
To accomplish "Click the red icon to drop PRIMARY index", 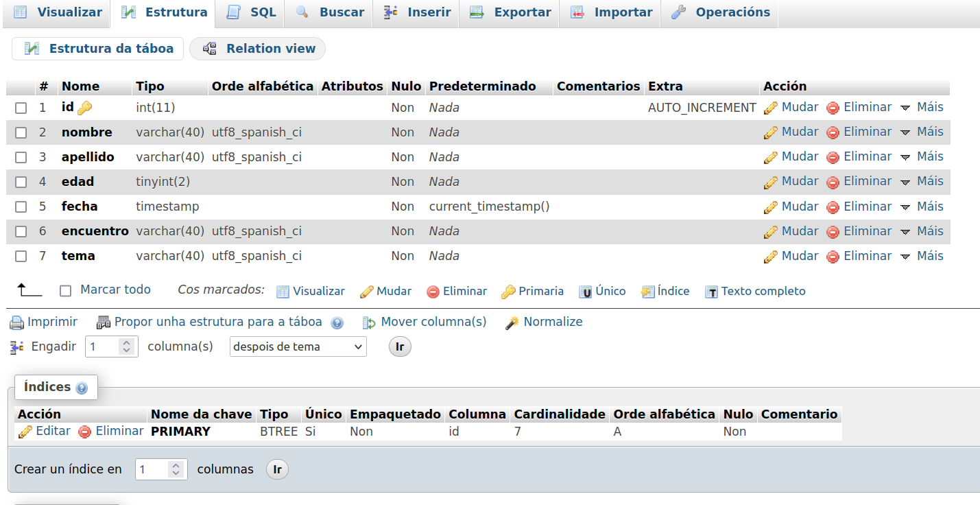I will [x=85, y=432].
